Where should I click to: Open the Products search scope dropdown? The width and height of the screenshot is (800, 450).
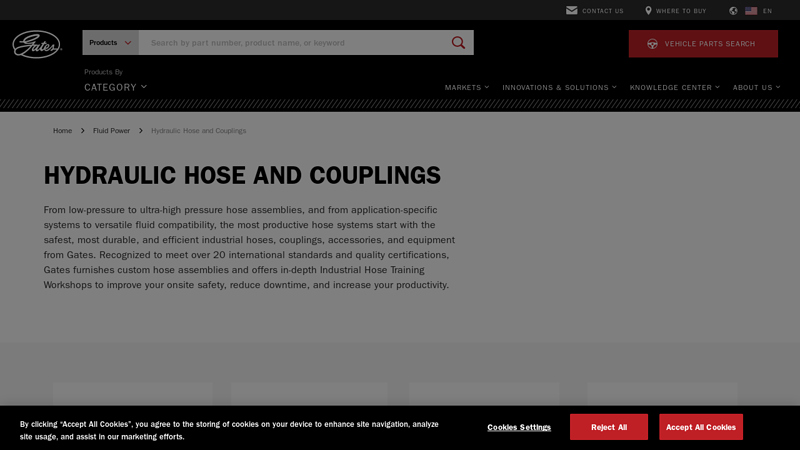(x=111, y=43)
